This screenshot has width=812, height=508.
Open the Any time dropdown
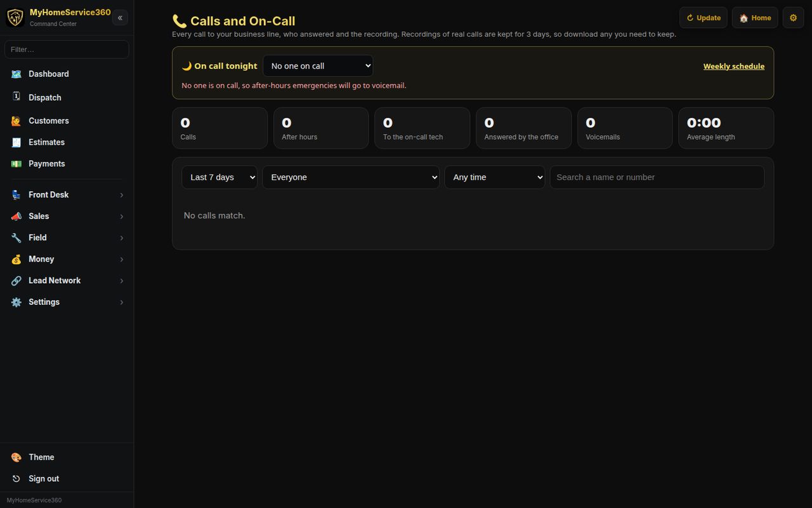coord(495,177)
